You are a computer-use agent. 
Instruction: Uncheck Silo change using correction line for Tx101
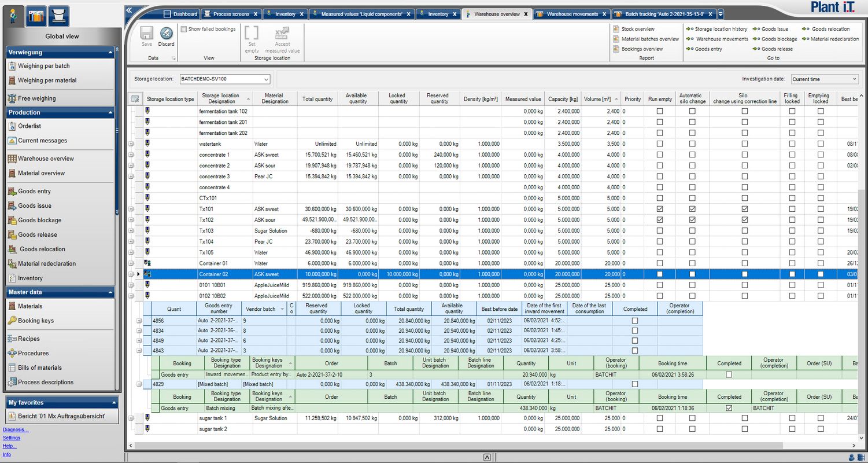[x=745, y=209]
